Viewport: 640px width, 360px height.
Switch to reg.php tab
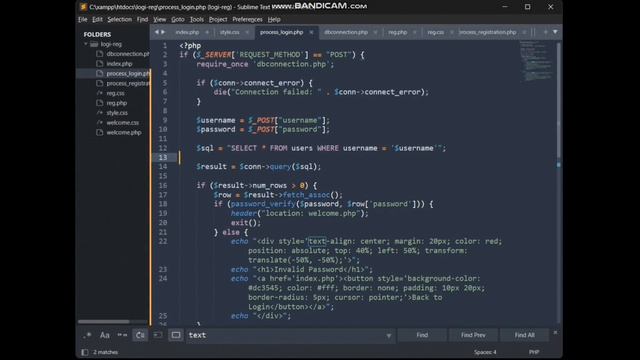(x=398, y=32)
